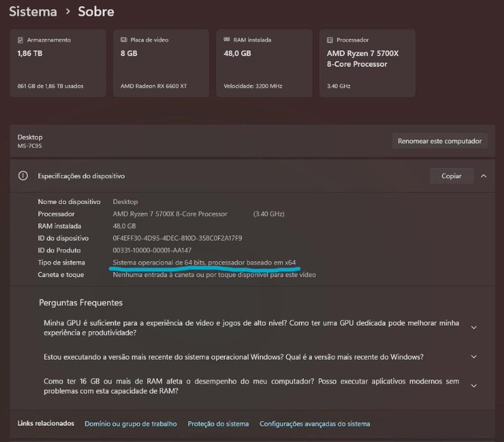This screenshot has height=442, width=504.
Task: Click the Sobre breadcrumb title
Action: point(96,12)
